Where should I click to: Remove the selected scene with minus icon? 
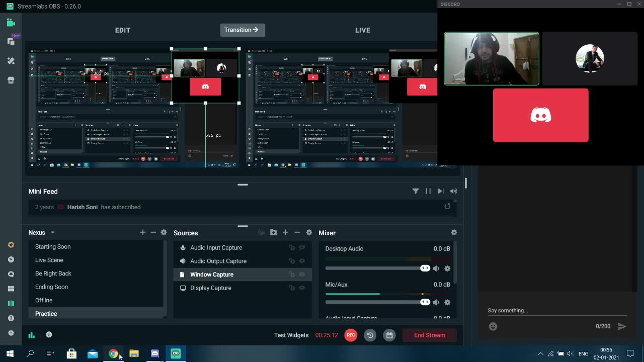[x=153, y=232]
